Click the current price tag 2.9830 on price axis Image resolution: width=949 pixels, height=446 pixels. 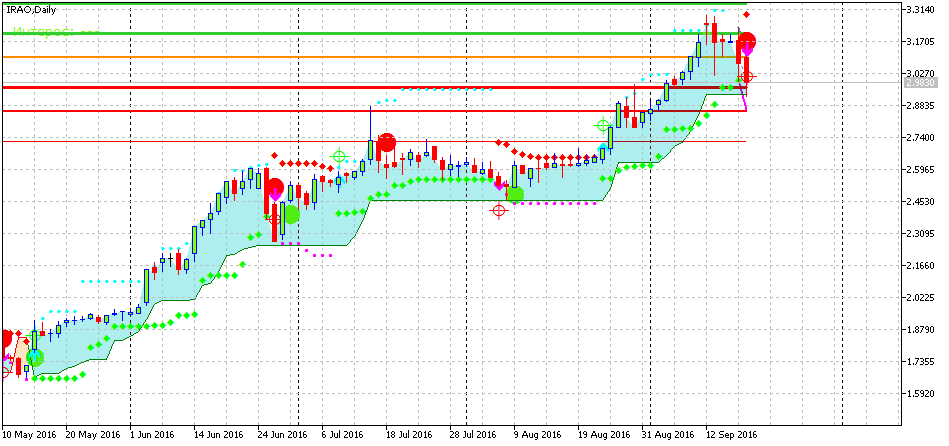[x=921, y=84]
